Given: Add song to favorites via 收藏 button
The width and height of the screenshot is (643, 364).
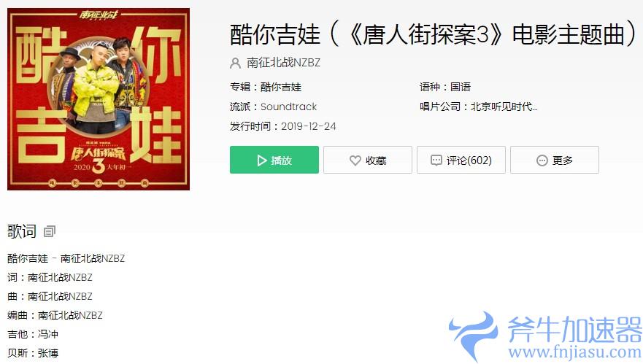Looking at the screenshot, I should [367, 160].
